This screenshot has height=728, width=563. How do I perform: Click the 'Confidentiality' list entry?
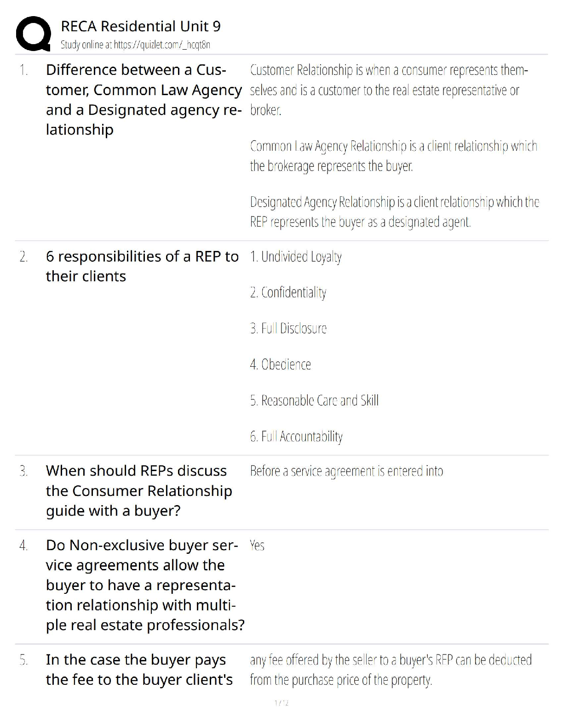[288, 292]
